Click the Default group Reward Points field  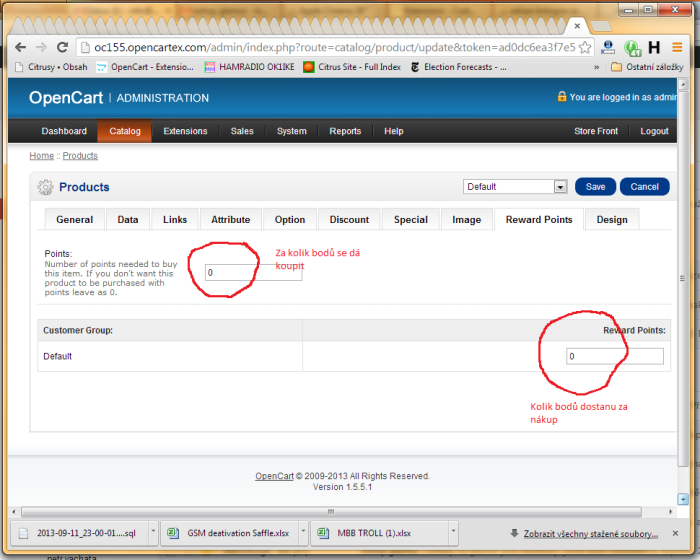click(x=615, y=356)
